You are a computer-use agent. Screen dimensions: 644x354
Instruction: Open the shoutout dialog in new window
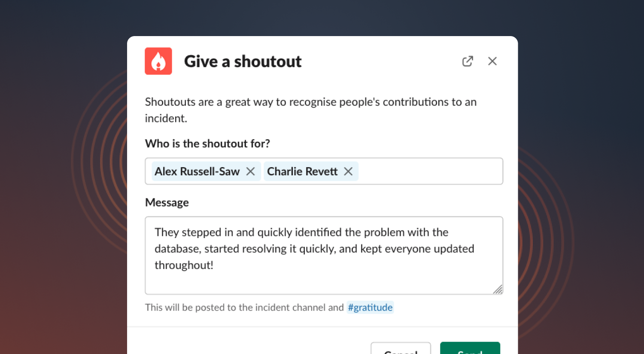tap(468, 61)
